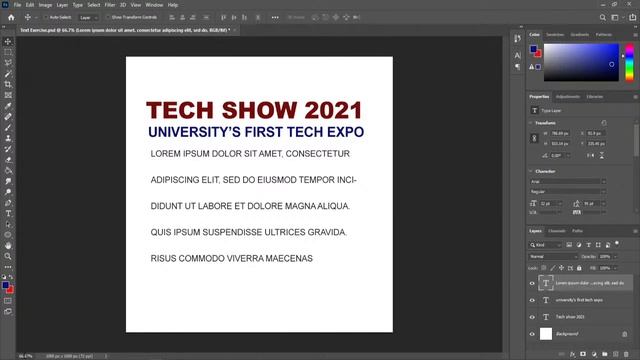The height and width of the screenshot is (360, 640).
Task: Select the Move tool in the toolbox
Action: 8,41
